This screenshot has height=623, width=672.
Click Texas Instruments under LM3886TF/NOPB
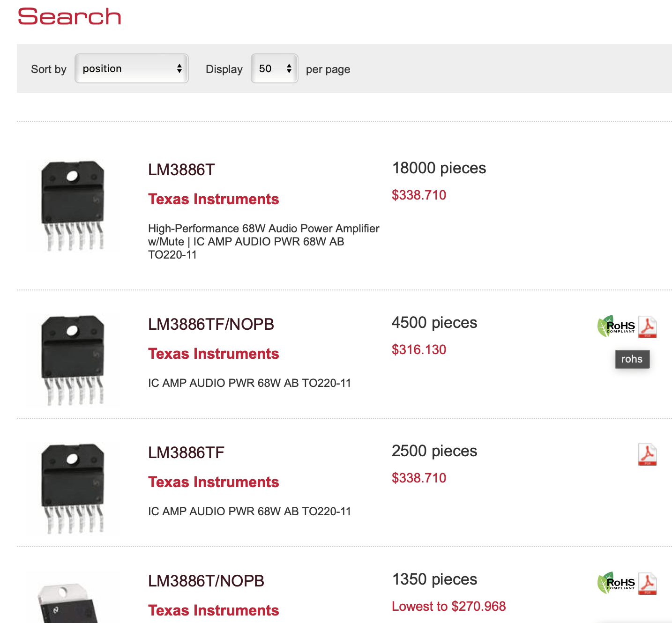214,354
